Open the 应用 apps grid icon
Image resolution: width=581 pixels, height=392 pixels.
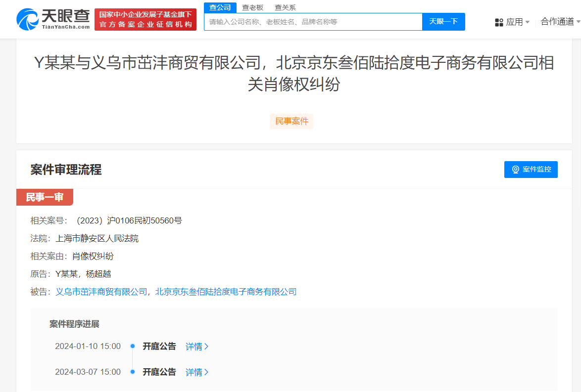click(x=499, y=23)
